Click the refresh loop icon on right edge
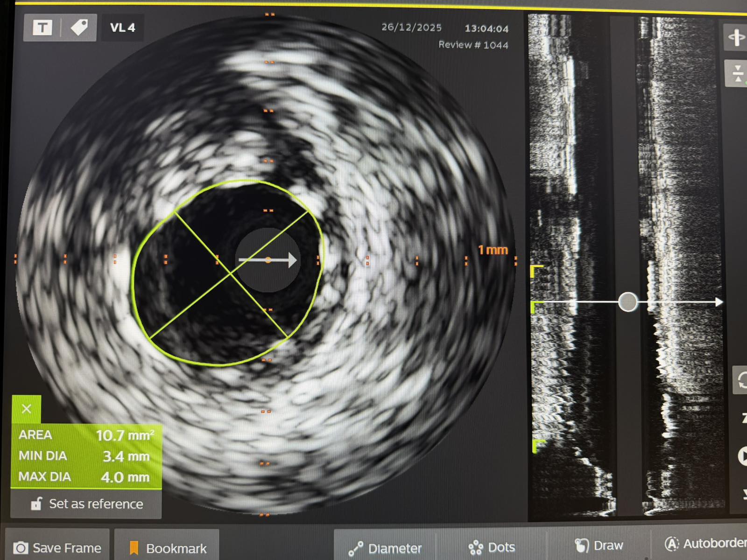747x560 pixels. pyautogui.click(x=741, y=380)
